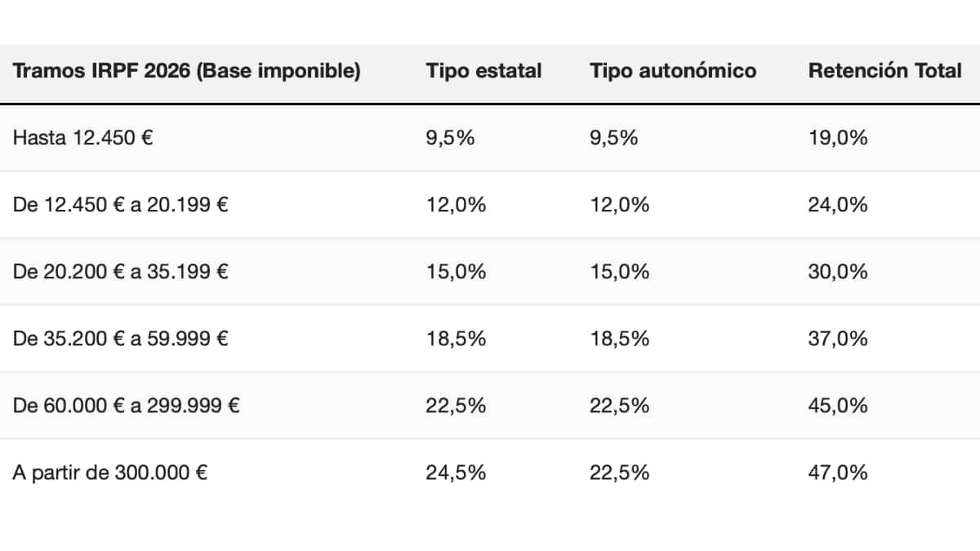Select the 12,0% value under Tipo autonómico
Viewport: 980px width, 551px height.
click(x=619, y=205)
